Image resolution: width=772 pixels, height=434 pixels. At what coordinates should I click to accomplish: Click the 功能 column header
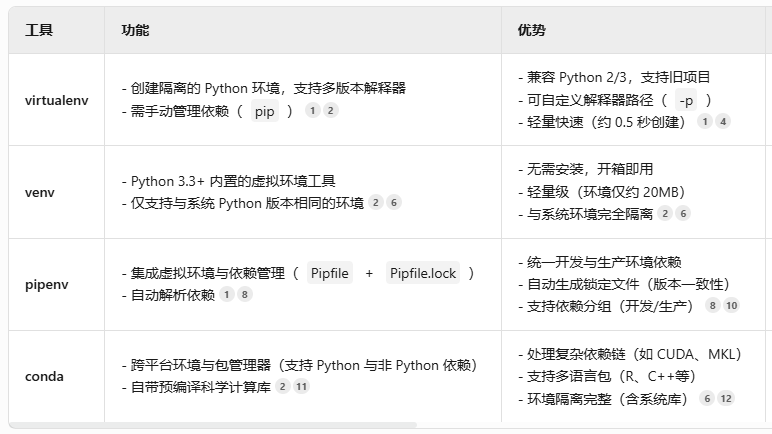135,30
